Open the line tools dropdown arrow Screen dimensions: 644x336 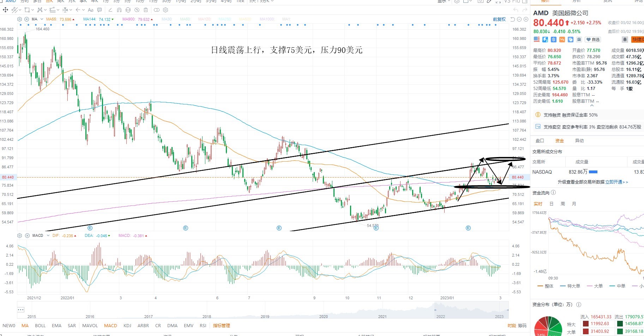click(20, 10)
